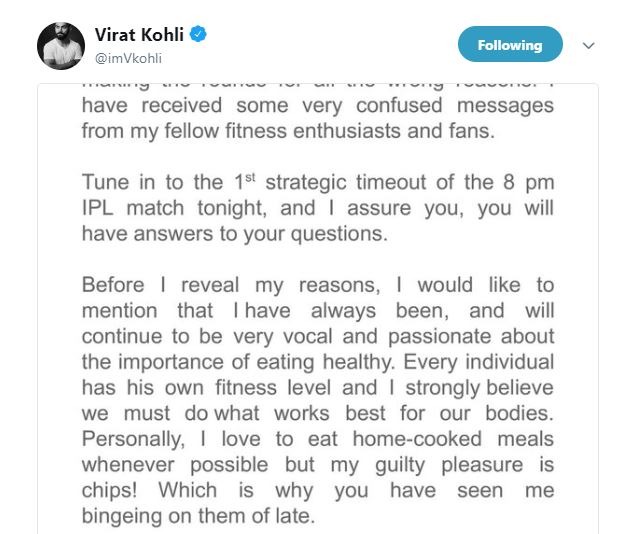Image resolution: width=634 pixels, height=534 pixels.
Task: Click the 'home-cooked meals' phrase
Action: tap(453, 439)
